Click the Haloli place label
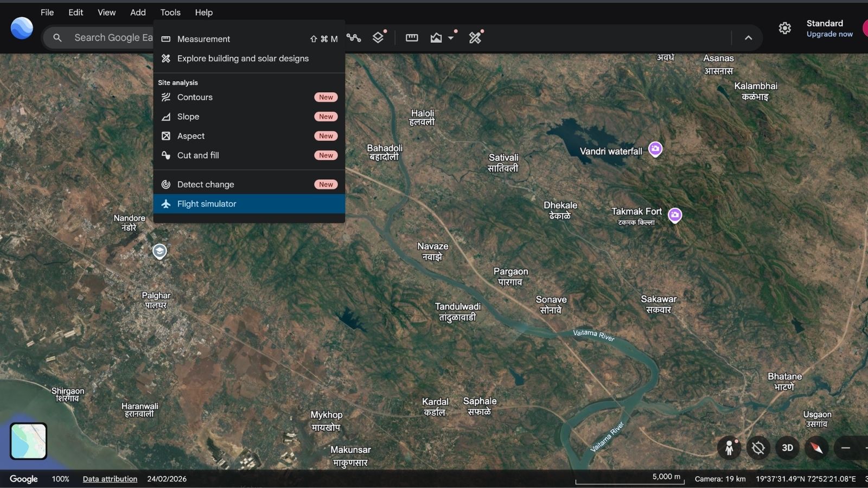Viewport: 868px width, 488px height. point(422,117)
